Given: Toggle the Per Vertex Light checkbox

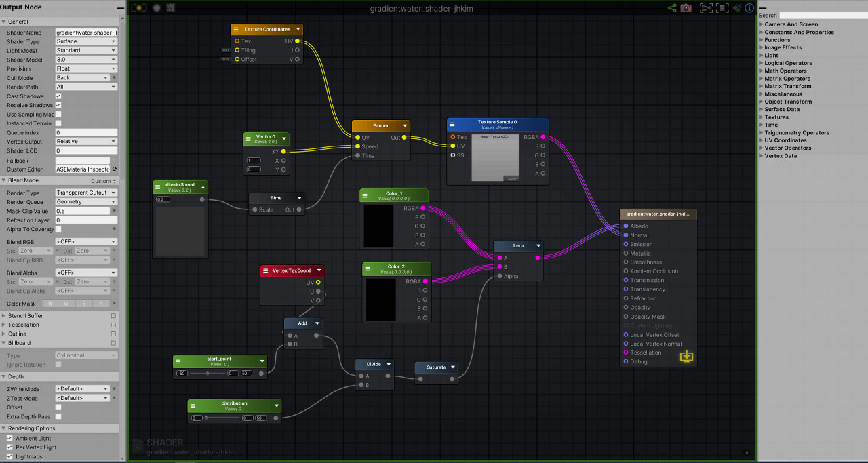Looking at the screenshot, I should 10,447.
